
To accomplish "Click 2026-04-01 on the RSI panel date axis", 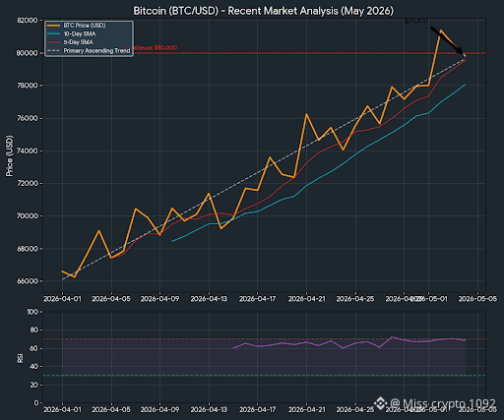I will (x=62, y=410).
